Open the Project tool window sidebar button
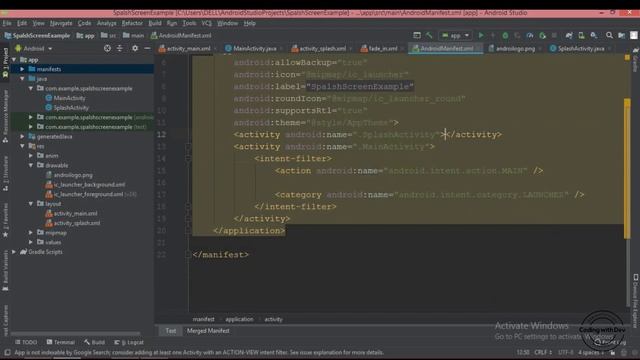Viewport: 640px width, 360px height. (x=5, y=63)
